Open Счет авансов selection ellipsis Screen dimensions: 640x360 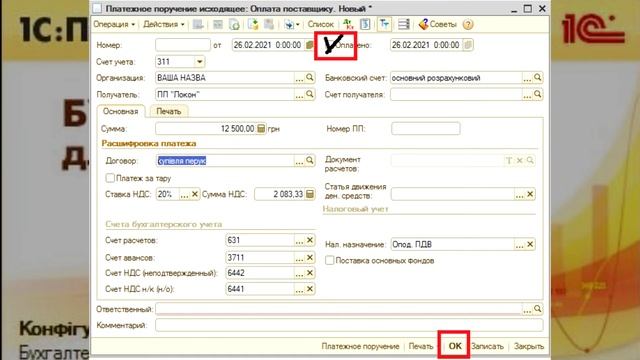(x=299, y=258)
